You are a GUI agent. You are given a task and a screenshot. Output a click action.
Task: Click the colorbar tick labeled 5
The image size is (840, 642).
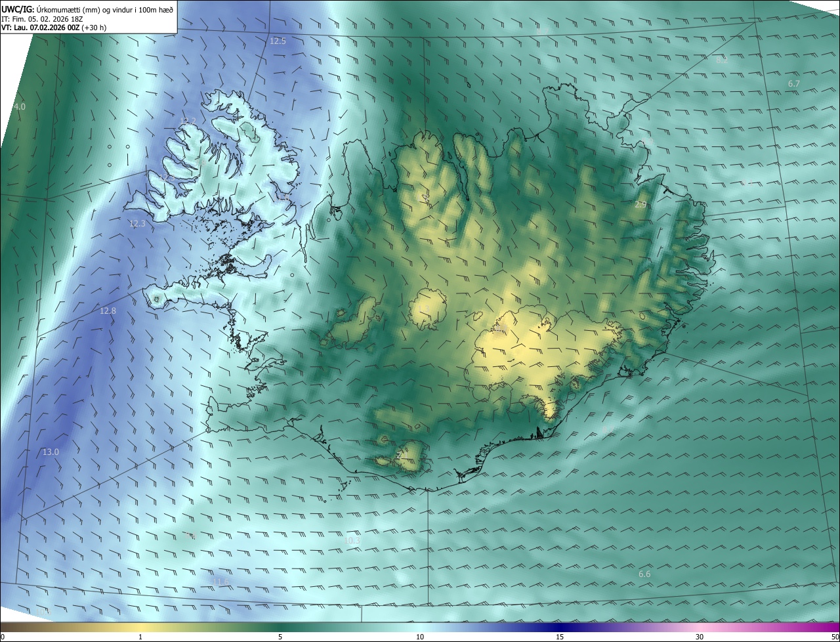click(280, 637)
